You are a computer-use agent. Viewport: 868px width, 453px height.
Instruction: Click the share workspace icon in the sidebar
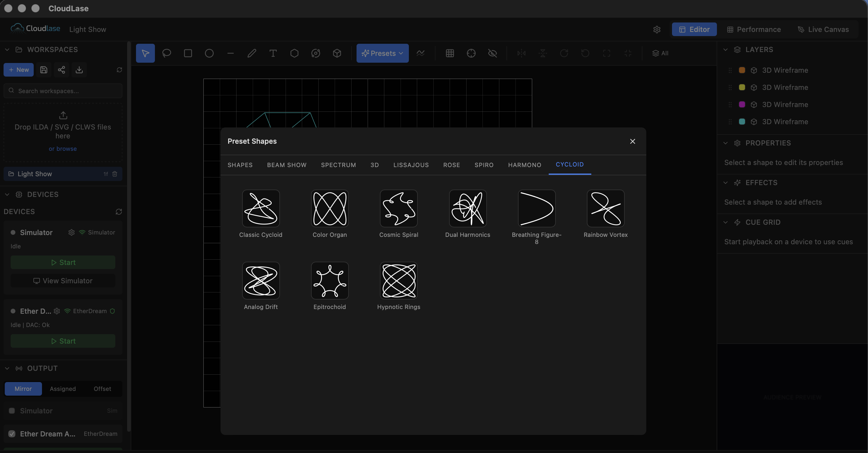point(61,70)
